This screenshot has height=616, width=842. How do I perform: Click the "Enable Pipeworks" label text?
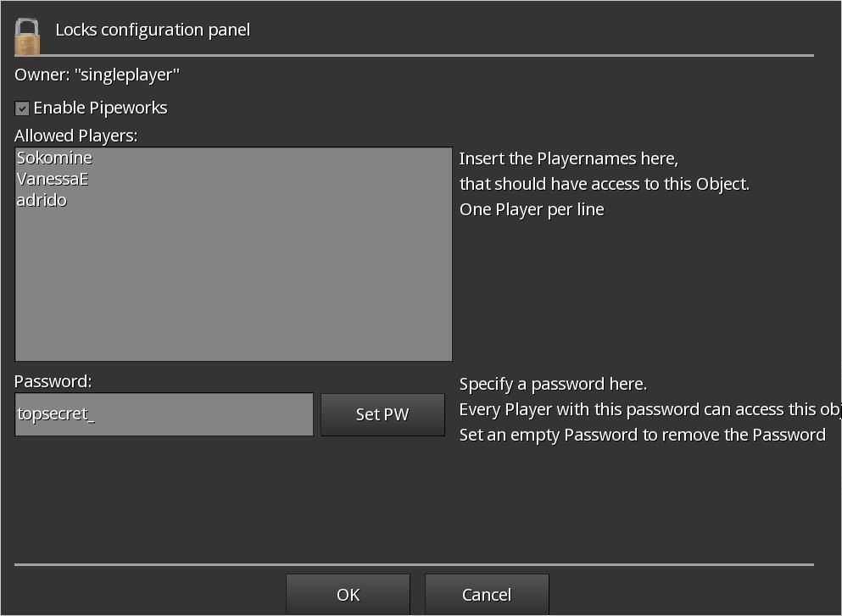[100, 108]
